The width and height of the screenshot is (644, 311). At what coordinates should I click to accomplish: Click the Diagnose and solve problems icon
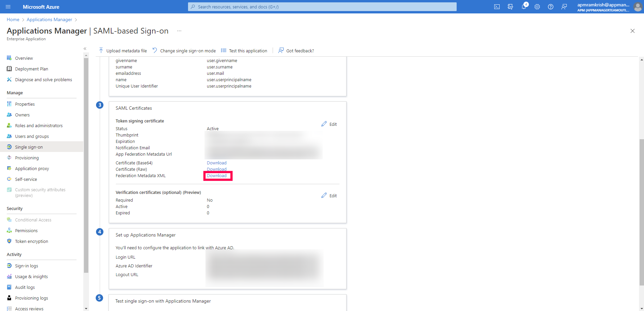pos(9,80)
